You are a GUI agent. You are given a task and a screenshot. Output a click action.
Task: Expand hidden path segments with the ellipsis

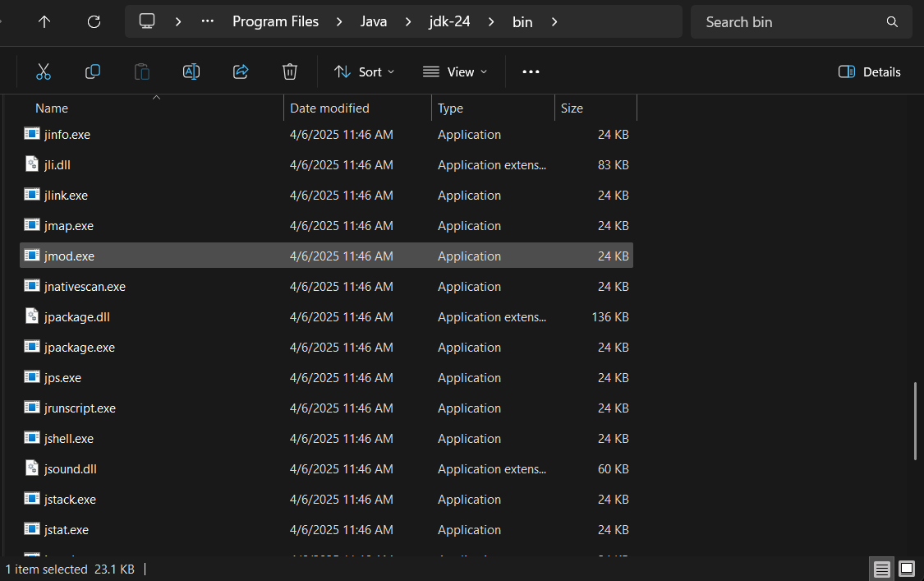point(208,21)
